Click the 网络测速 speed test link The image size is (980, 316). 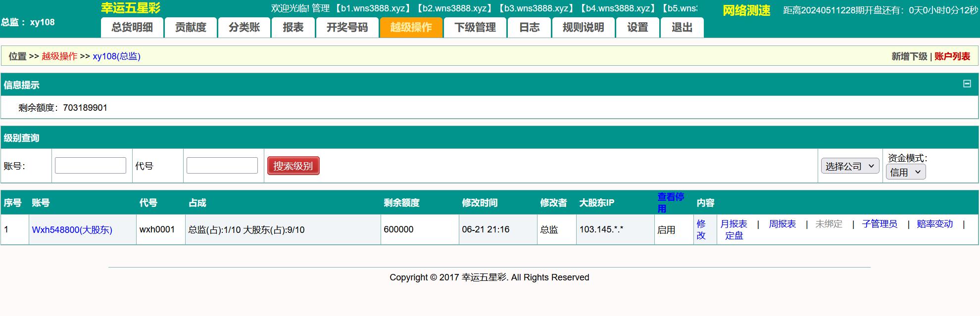746,10
